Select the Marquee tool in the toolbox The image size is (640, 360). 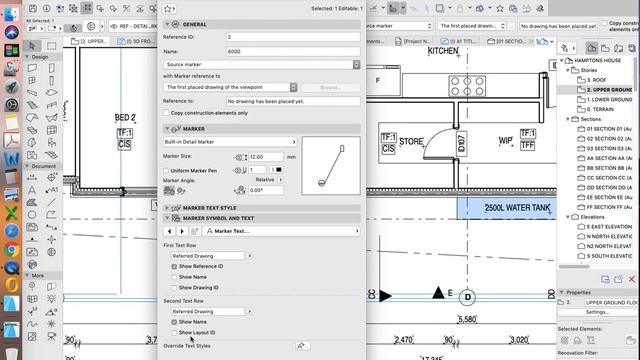coord(51,45)
